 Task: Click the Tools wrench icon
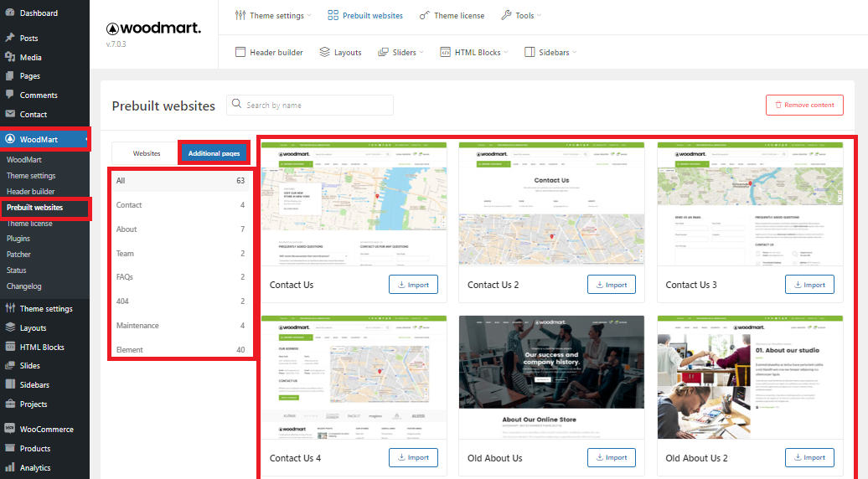(506, 15)
